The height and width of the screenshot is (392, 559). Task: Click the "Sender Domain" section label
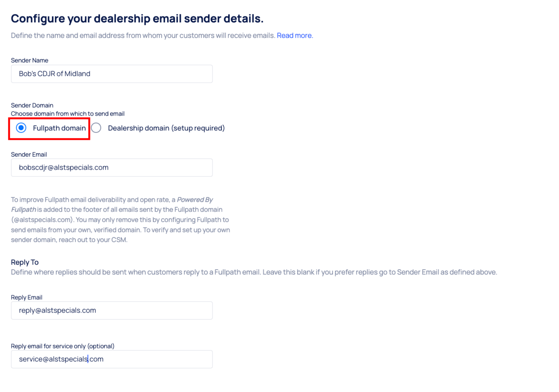[32, 105]
